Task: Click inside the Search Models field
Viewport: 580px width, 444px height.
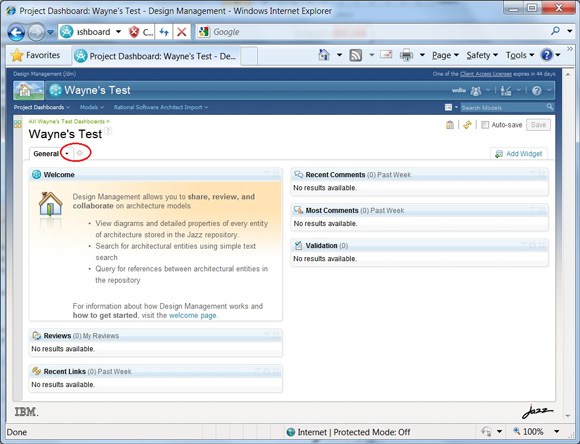Action: click(x=503, y=108)
